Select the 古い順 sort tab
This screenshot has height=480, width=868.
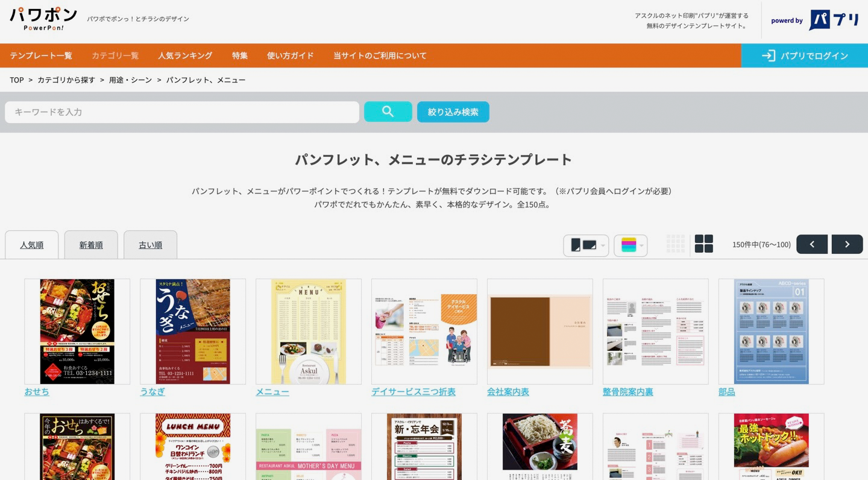tap(150, 245)
